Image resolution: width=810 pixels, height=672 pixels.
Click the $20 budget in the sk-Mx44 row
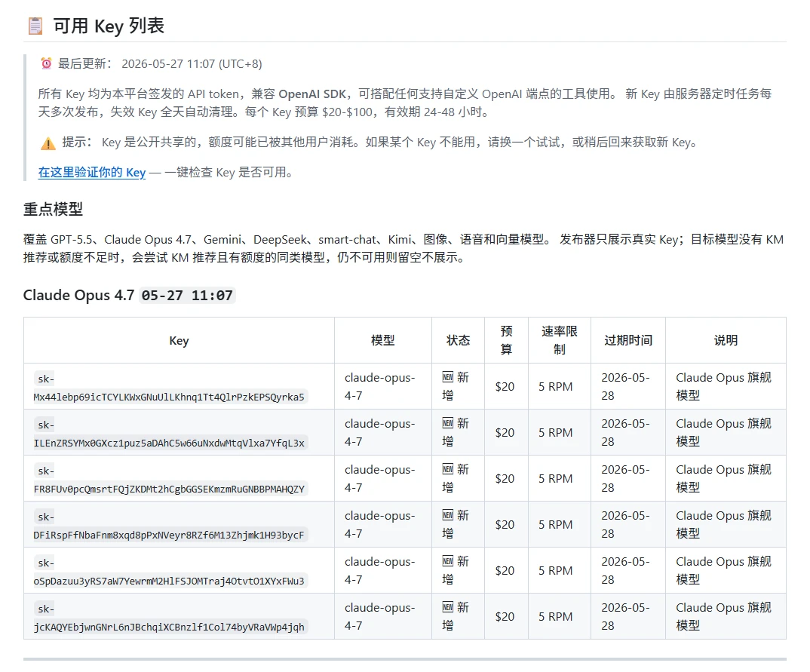tap(505, 387)
